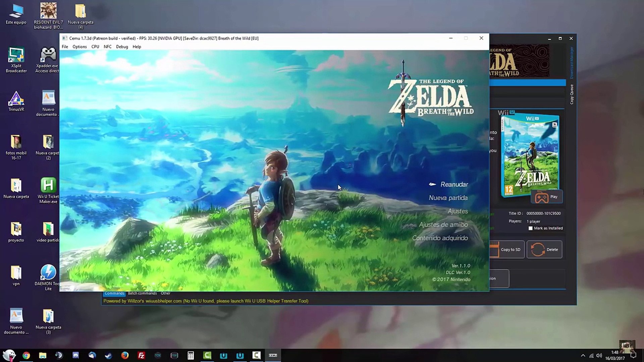Image resolution: width=644 pixels, height=362 pixels.
Task: Open the NFC menu in Cemu
Action: (108, 47)
